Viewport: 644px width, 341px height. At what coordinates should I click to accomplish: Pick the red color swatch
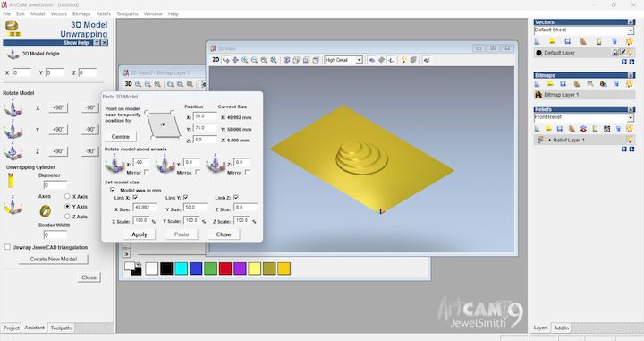point(225,269)
